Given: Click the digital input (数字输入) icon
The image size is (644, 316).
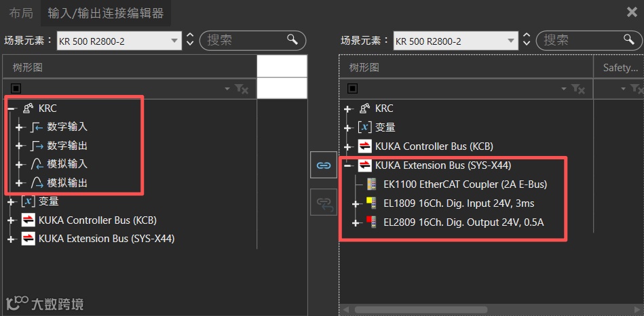Looking at the screenshot, I should pos(37,127).
